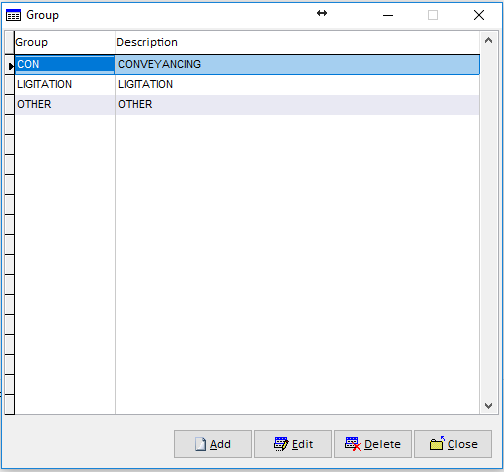Minimize the Group window
This screenshot has height=472, width=504.
click(x=388, y=15)
